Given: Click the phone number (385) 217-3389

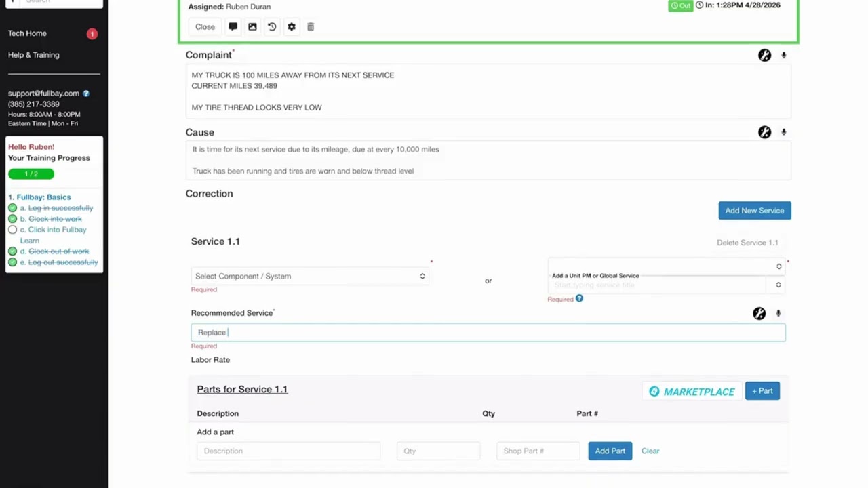Looking at the screenshot, I should [x=34, y=104].
